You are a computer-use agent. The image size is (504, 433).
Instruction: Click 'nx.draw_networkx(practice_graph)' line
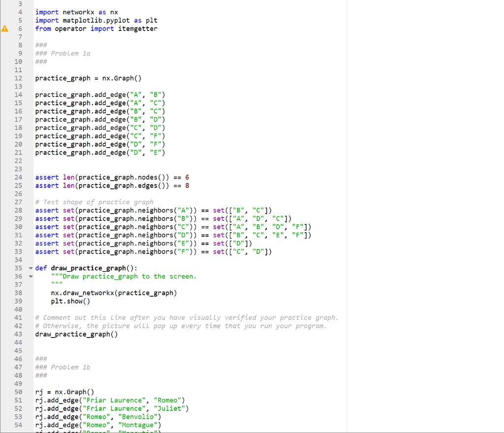[114, 293]
